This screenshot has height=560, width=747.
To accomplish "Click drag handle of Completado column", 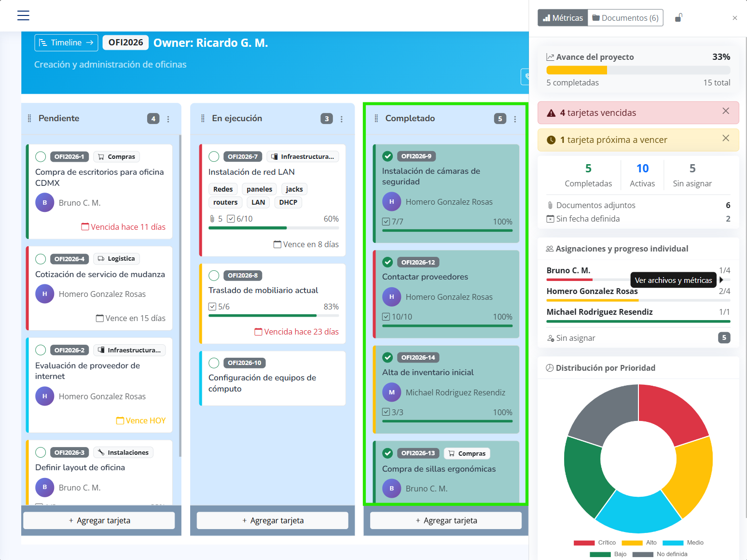I will 376,119.
